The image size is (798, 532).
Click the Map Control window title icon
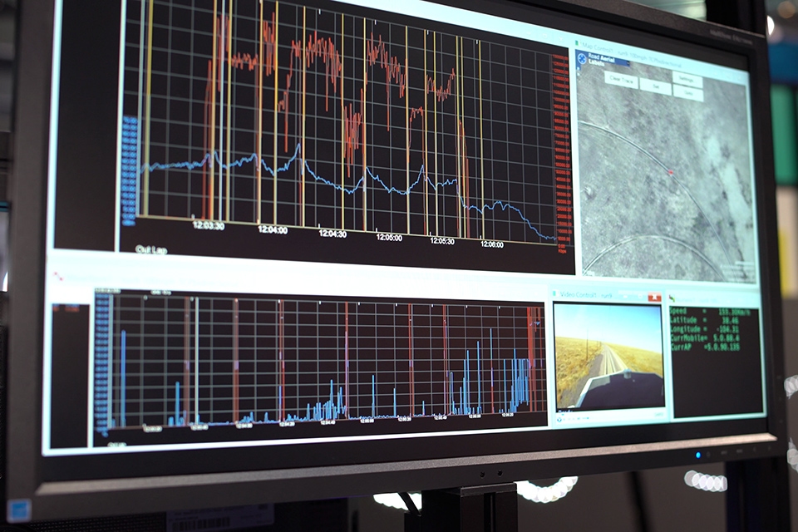click(577, 44)
